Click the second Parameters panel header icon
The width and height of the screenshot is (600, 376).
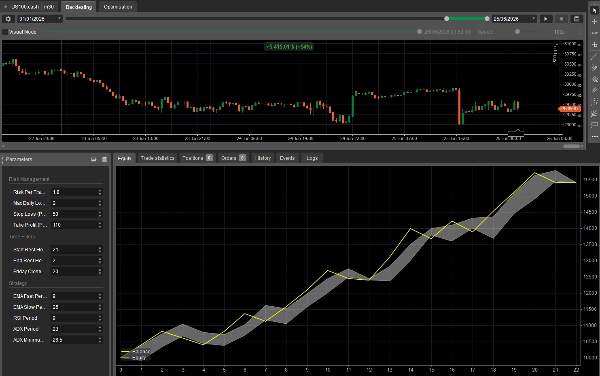[x=104, y=159]
